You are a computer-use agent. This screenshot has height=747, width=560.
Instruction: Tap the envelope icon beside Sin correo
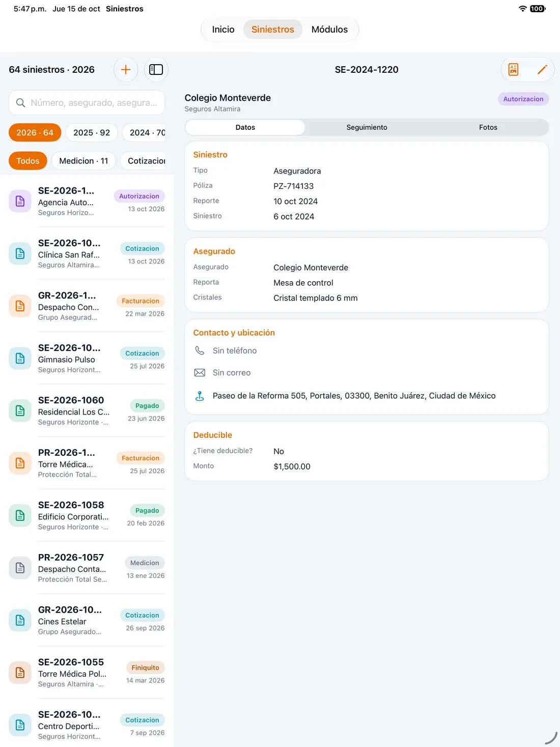(x=200, y=373)
